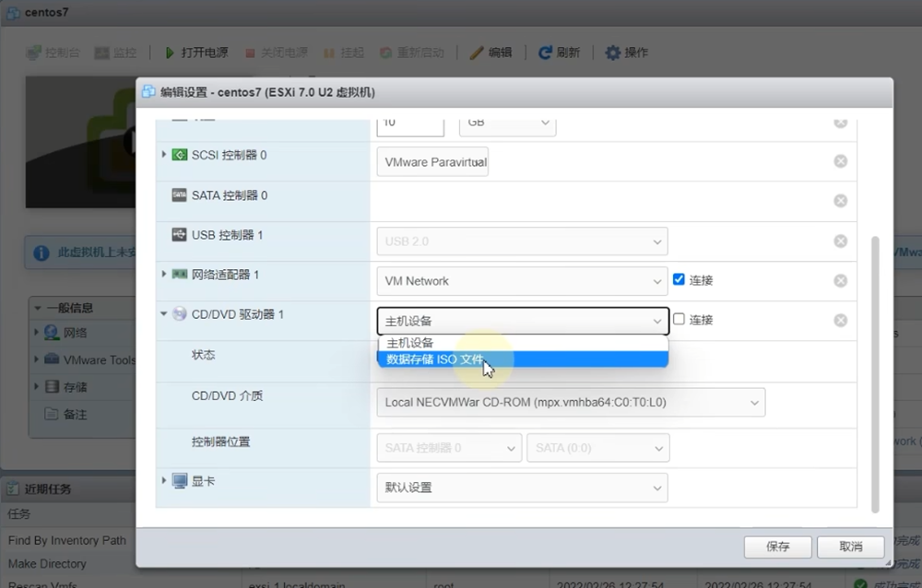Expand the 显卡 row
This screenshot has height=588, width=922.
(164, 480)
